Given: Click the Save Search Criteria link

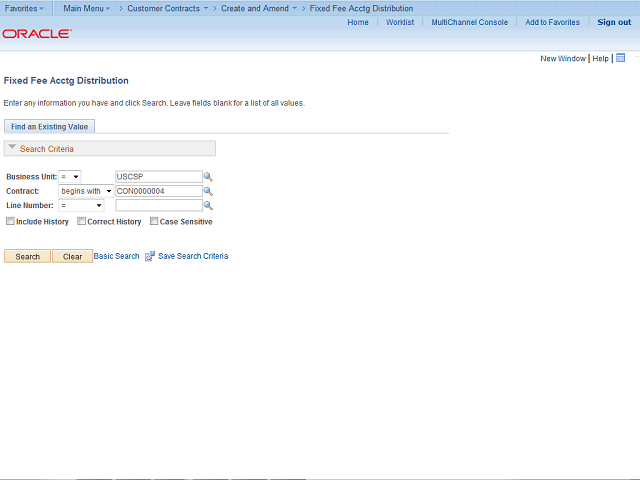Looking at the screenshot, I should tap(193, 256).
